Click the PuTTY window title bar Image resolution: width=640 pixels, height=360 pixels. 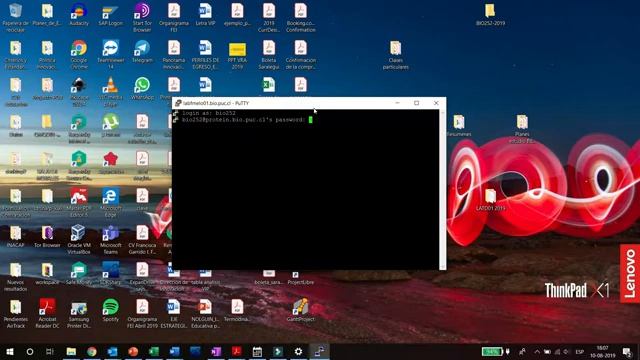(x=309, y=103)
